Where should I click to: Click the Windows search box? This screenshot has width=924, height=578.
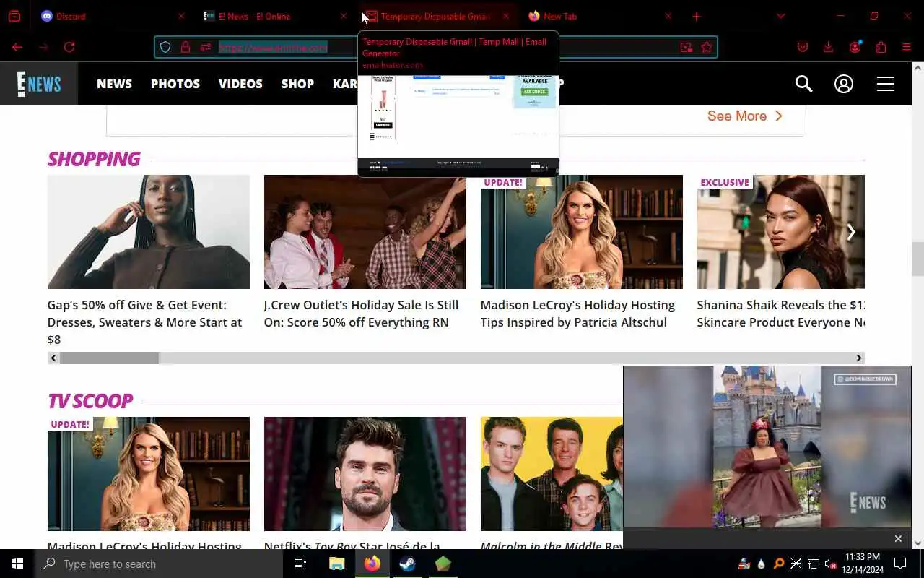[x=159, y=564]
